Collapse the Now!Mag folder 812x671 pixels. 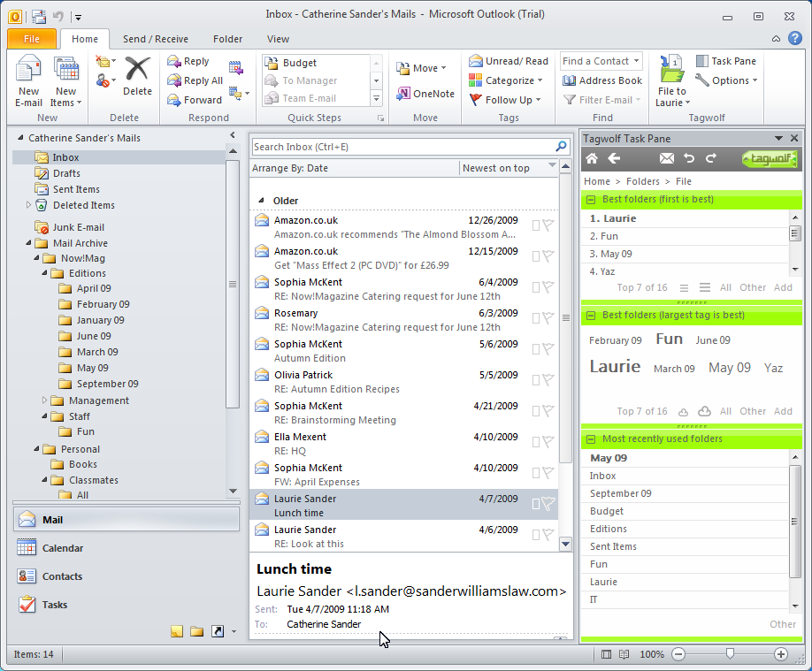pos(36,258)
